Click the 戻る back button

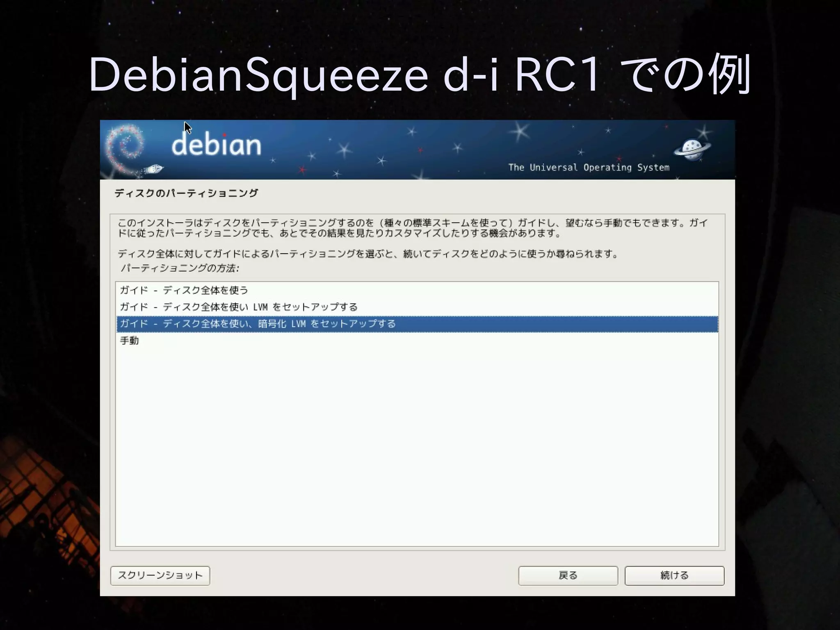[x=568, y=575]
